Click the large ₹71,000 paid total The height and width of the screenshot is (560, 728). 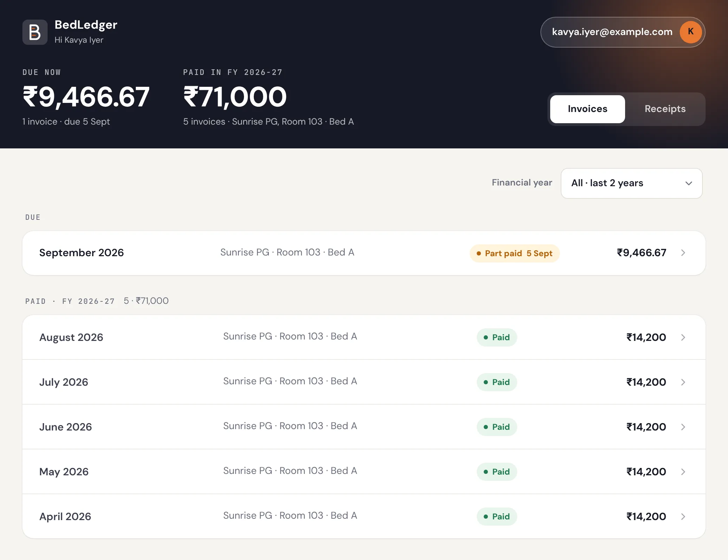(x=235, y=97)
